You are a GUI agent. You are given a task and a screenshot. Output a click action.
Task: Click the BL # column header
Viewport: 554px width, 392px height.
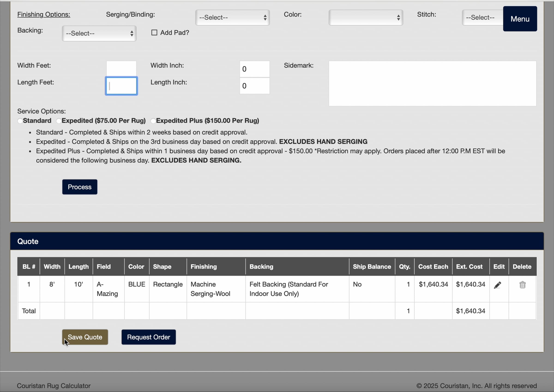pyautogui.click(x=29, y=267)
